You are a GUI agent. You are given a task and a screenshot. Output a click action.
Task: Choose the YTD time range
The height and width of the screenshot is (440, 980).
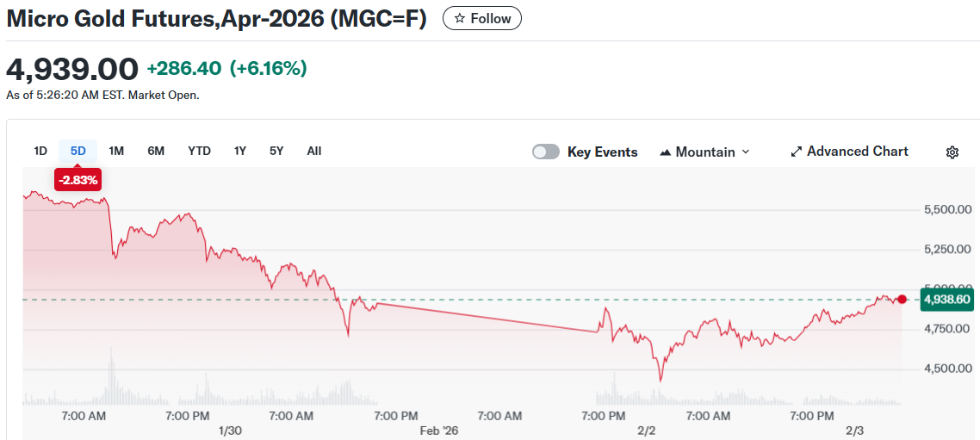click(x=199, y=151)
